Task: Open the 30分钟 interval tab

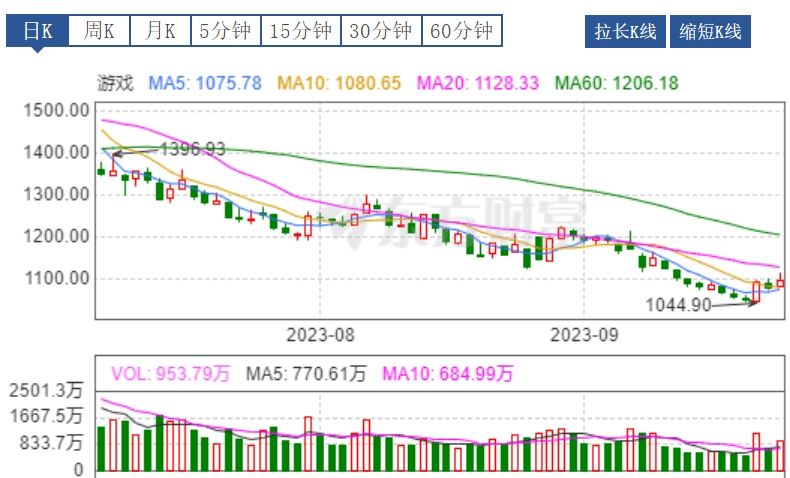Action: click(381, 31)
